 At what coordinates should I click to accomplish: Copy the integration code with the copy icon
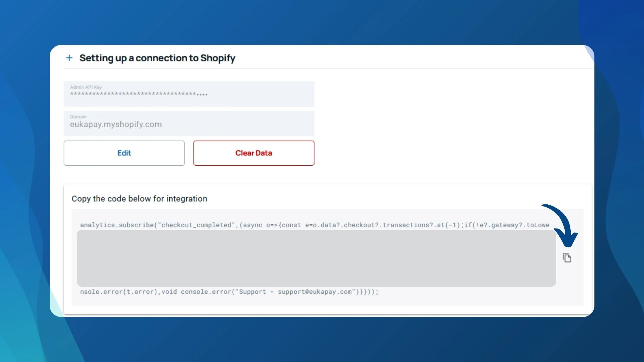pos(567,258)
